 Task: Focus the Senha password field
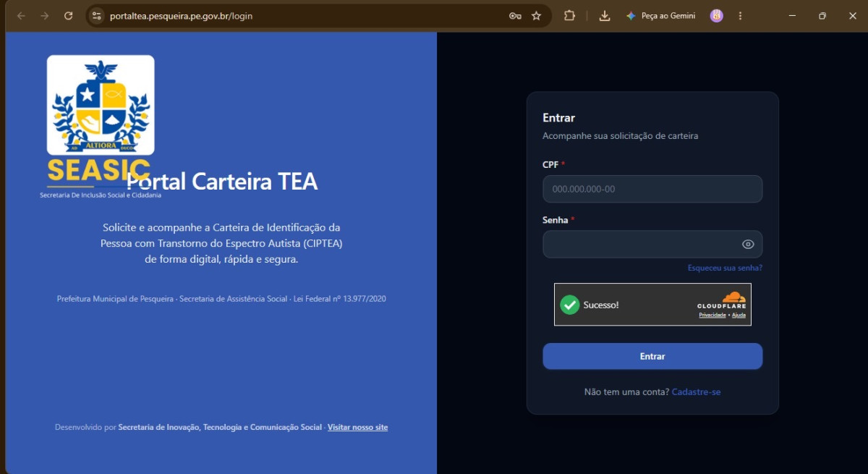click(652, 244)
